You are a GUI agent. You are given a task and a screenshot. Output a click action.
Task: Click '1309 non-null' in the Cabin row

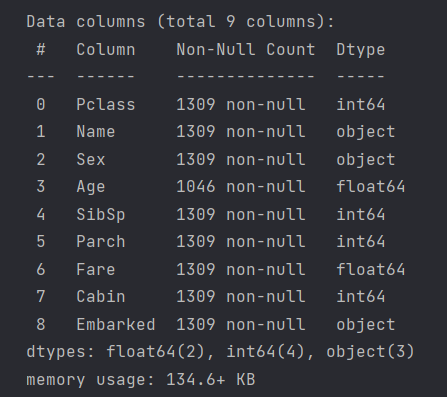tap(241, 297)
